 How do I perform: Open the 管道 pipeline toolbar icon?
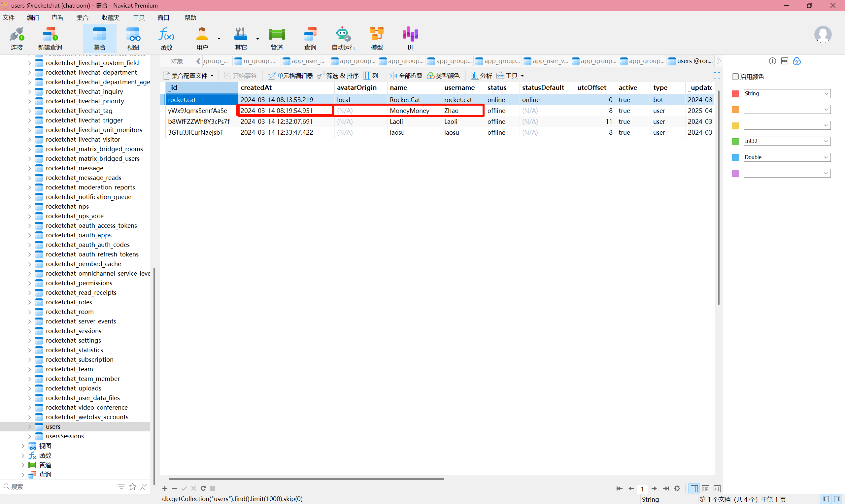277,38
